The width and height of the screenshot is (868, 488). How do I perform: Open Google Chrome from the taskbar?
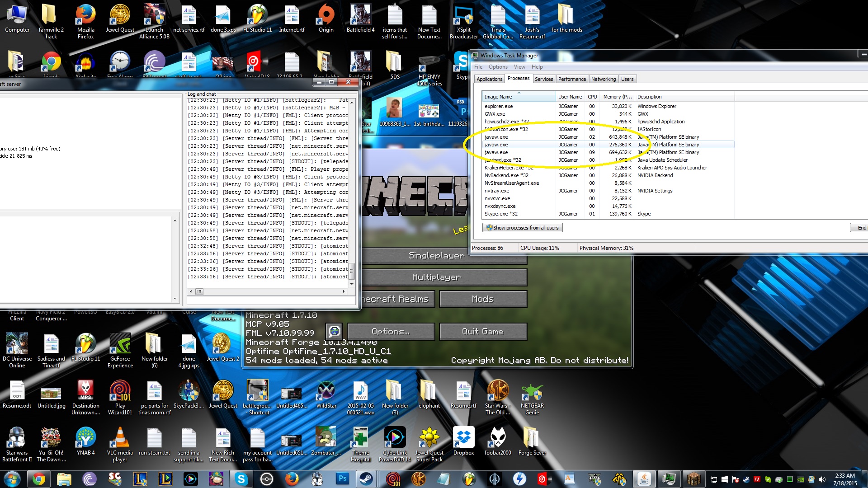(x=39, y=479)
